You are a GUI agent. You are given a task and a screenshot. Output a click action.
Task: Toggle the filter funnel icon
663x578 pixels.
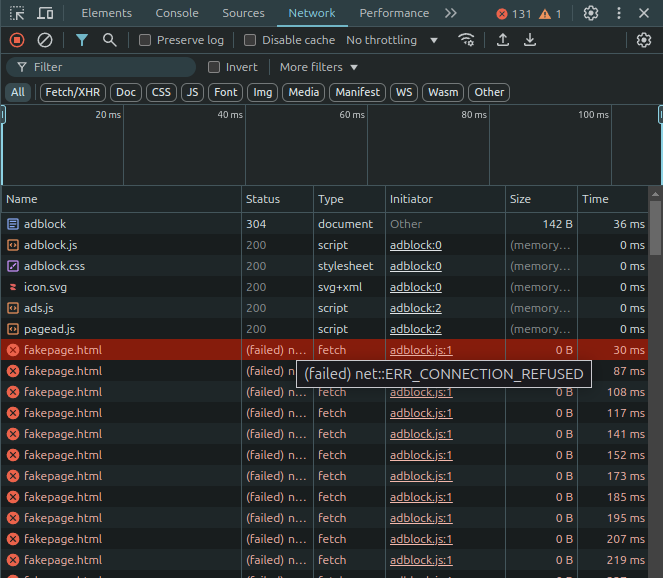[x=82, y=40]
